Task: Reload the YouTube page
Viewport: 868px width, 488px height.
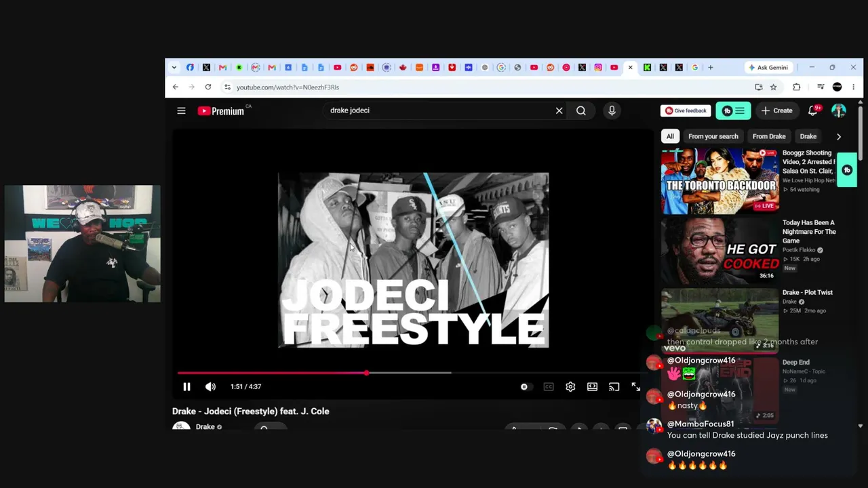Action: coord(208,87)
